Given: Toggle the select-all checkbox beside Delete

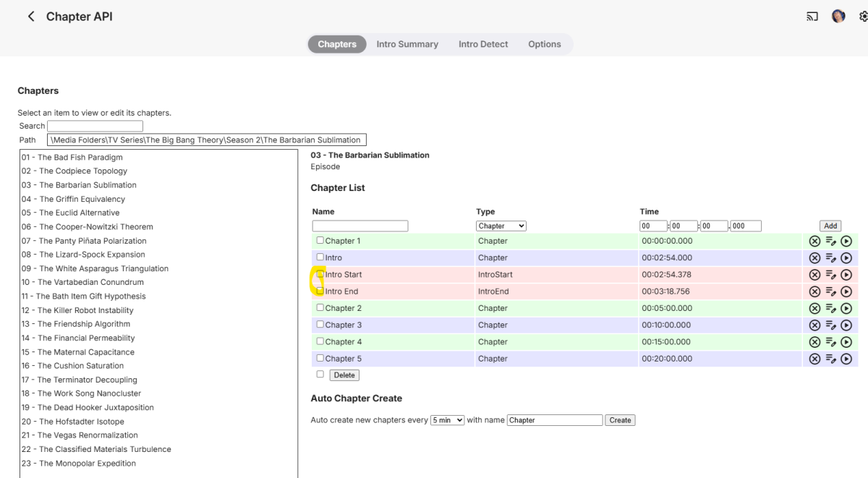Looking at the screenshot, I should pyautogui.click(x=320, y=375).
